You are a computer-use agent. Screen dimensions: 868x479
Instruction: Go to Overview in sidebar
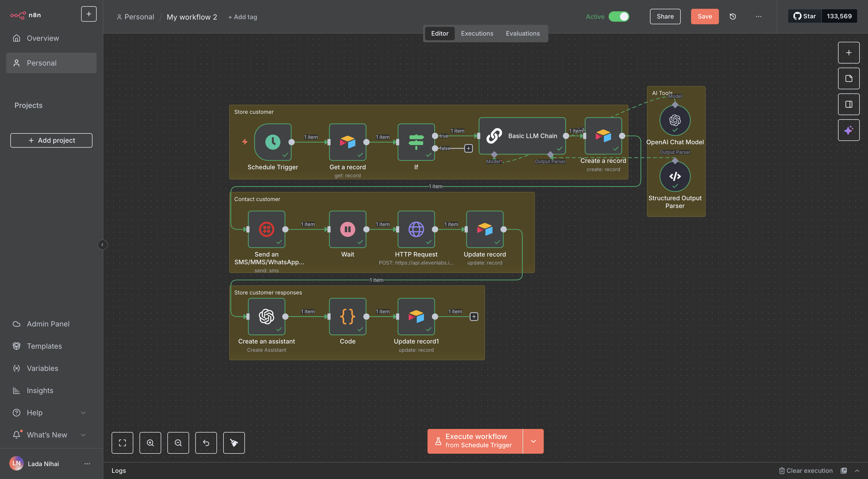[51, 38]
